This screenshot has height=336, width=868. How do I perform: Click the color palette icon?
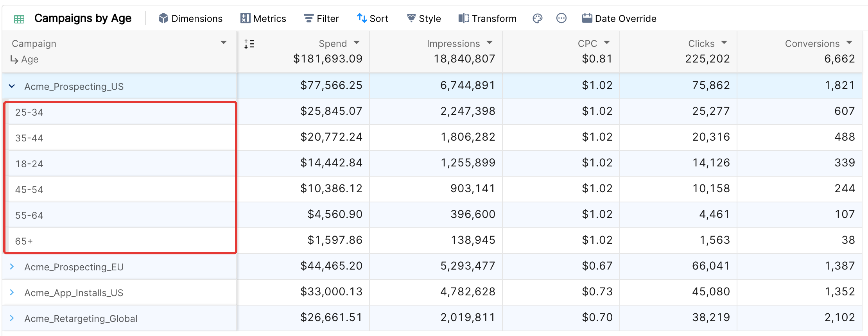(x=538, y=18)
